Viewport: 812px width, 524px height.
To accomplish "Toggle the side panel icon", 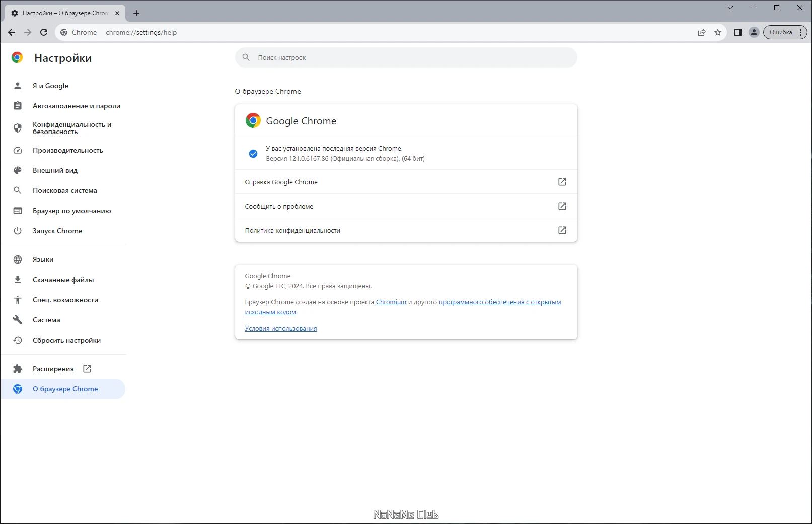I will pyautogui.click(x=738, y=32).
